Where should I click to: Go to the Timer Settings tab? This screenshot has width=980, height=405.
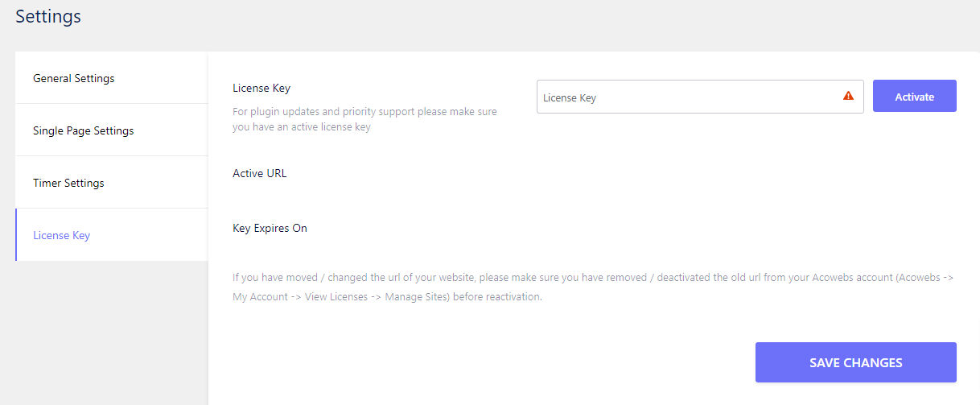112,183
